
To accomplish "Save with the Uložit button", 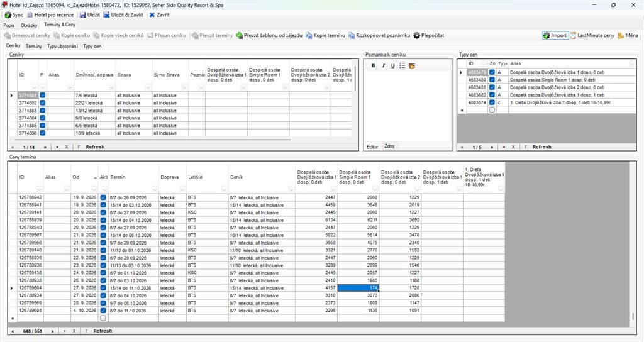I will pyautogui.click(x=90, y=15).
